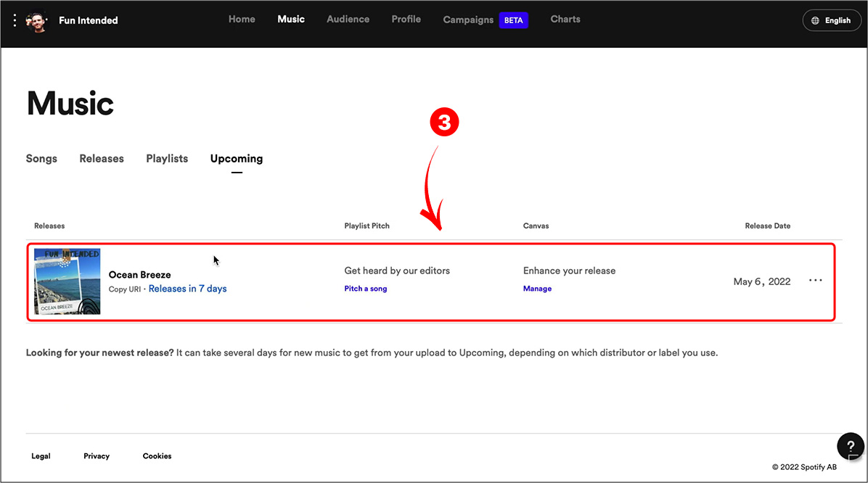
Task: Click the Manage canvas link
Action: [x=538, y=289]
